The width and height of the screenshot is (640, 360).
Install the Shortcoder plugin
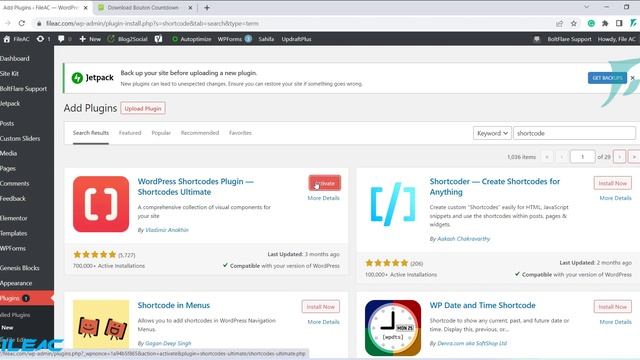point(612,183)
